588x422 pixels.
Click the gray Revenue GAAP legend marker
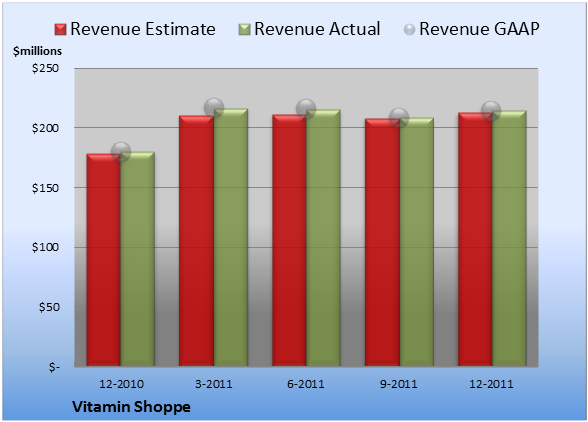[409, 30]
